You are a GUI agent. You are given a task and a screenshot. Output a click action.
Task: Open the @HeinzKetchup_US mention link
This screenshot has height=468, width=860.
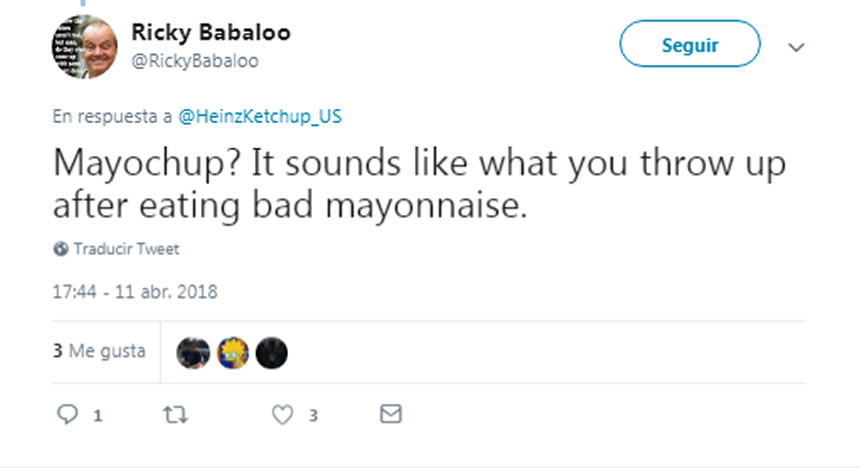(259, 116)
